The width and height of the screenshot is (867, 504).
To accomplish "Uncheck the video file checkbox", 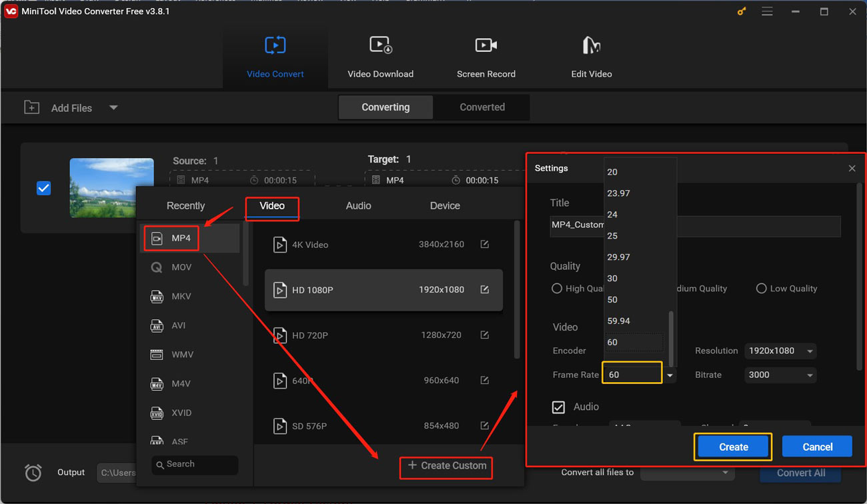I will point(43,188).
